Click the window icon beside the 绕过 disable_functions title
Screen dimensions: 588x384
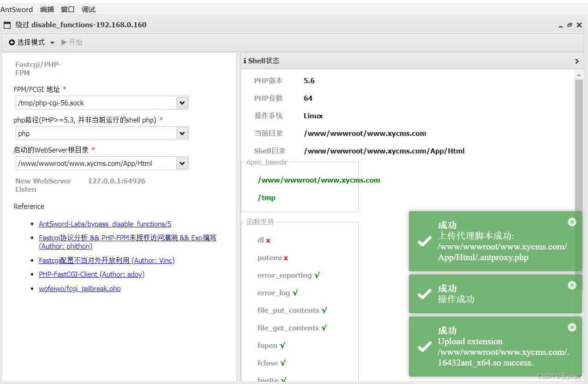tap(7, 25)
